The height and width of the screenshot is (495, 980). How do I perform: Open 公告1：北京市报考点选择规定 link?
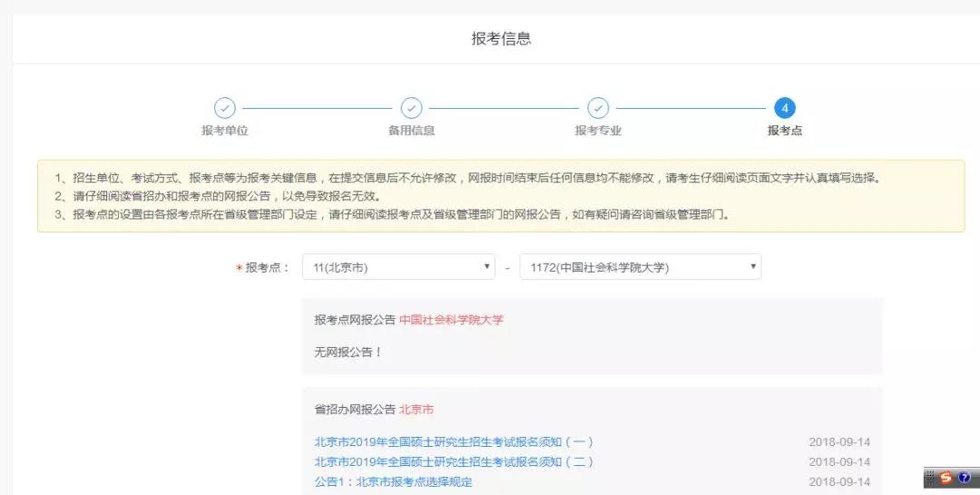pyautogui.click(x=393, y=482)
